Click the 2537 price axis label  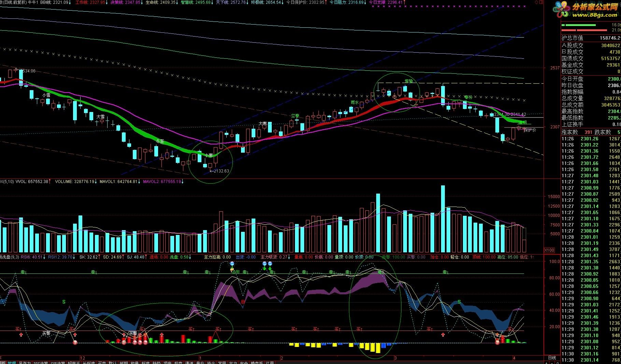pyautogui.click(x=555, y=68)
